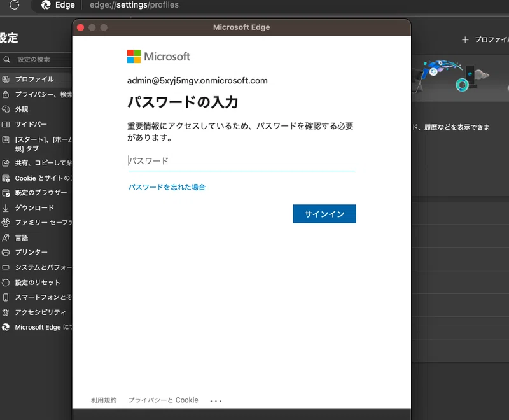Click the Microsoft Edge について icon
Viewport: 509px width, 420px height.
6,327
